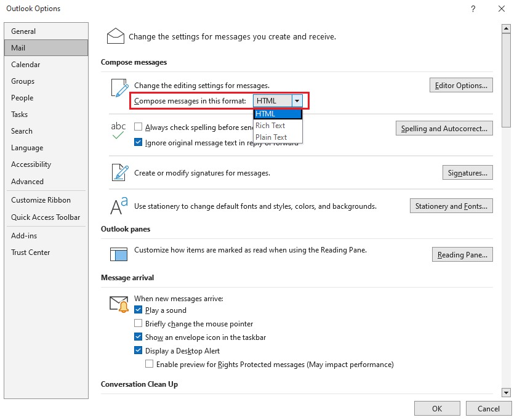
Task: Open the Editor Options dialog
Action: pos(460,86)
